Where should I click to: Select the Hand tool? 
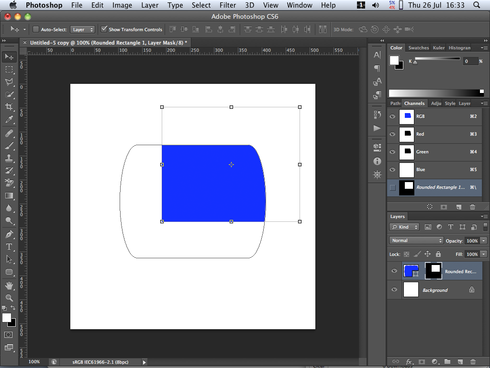click(9, 285)
